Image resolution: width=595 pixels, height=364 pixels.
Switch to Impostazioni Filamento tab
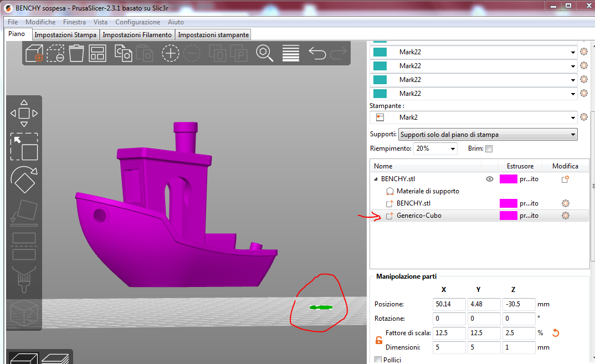[x=137, y=34]
